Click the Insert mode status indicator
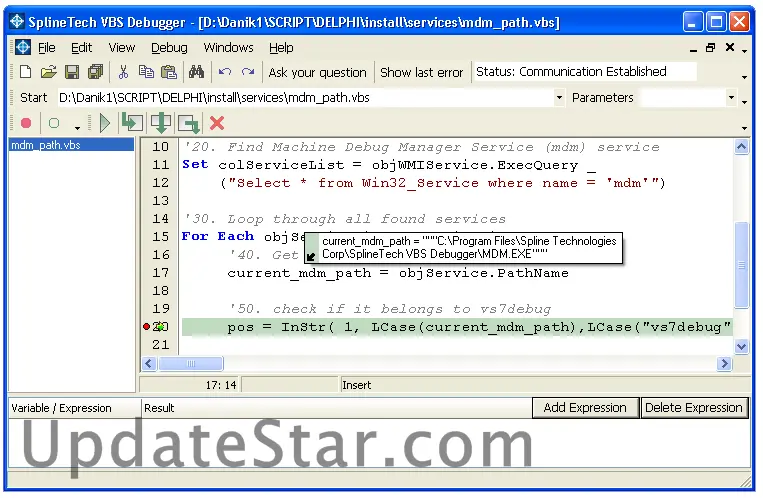763x498 pixels. (x=357, y=385)
